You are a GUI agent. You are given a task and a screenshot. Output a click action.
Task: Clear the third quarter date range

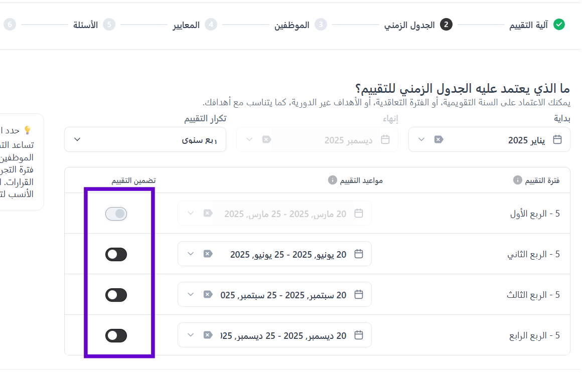pos(207,295)
